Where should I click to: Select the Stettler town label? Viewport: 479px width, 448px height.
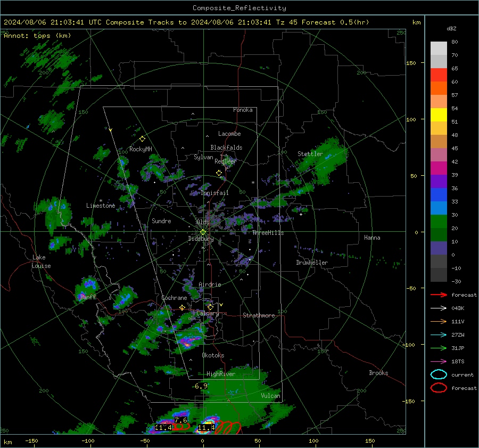click(x=310, y=154)
